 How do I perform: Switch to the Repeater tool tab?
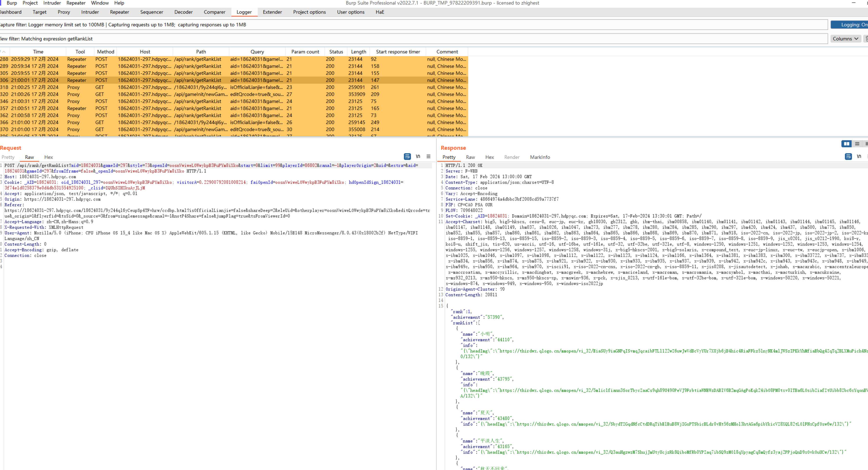pos(119,12)
